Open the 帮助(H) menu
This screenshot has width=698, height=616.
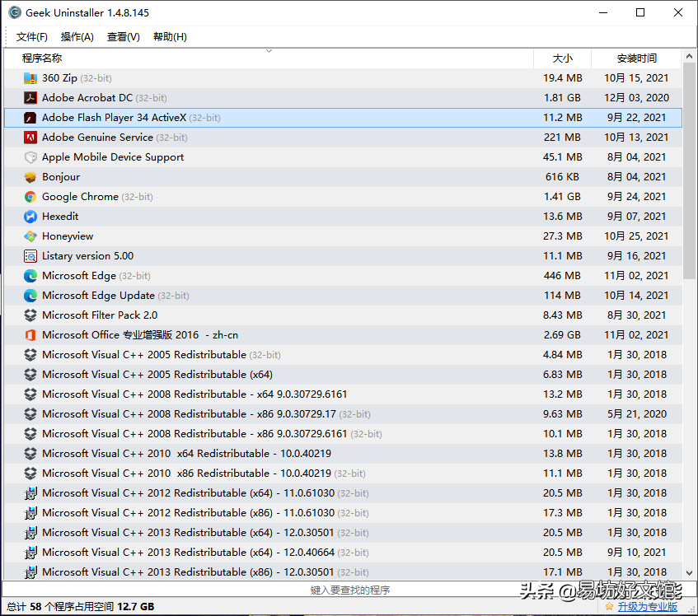coord(170,37)
